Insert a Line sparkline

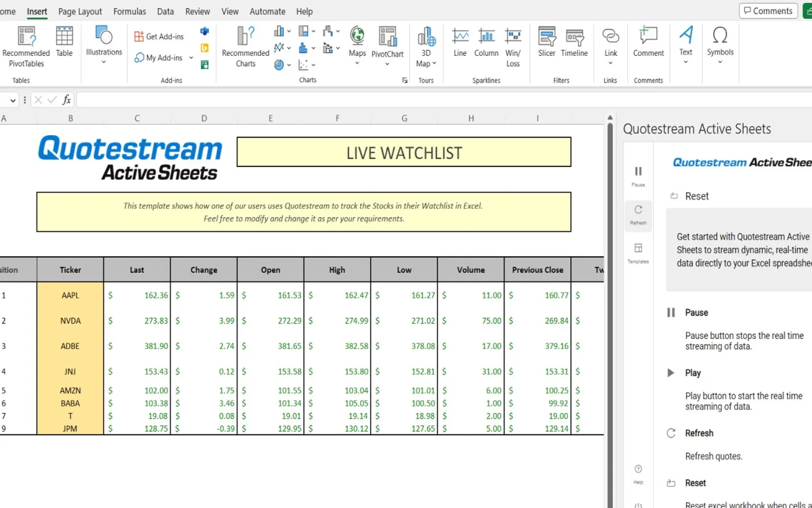tap(460, 42)
